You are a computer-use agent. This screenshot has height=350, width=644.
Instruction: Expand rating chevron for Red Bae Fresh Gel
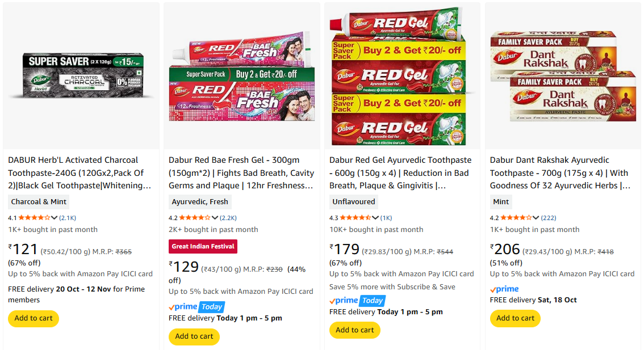click(215, 218)
